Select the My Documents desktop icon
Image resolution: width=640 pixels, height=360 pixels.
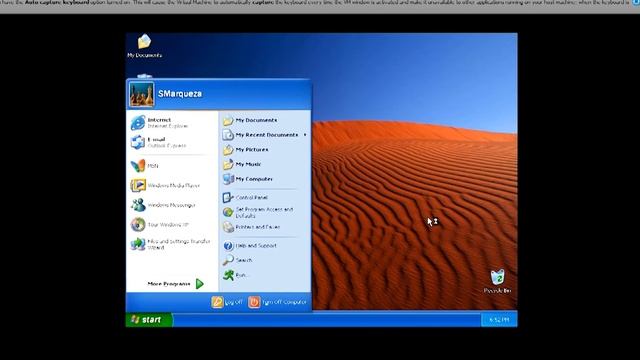(x=144, y=42)
